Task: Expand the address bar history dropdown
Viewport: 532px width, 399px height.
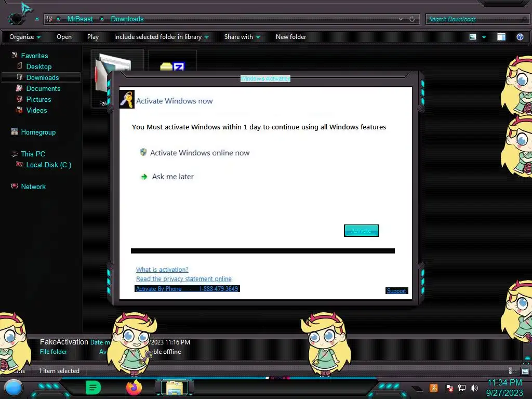Action: point(401,19)
